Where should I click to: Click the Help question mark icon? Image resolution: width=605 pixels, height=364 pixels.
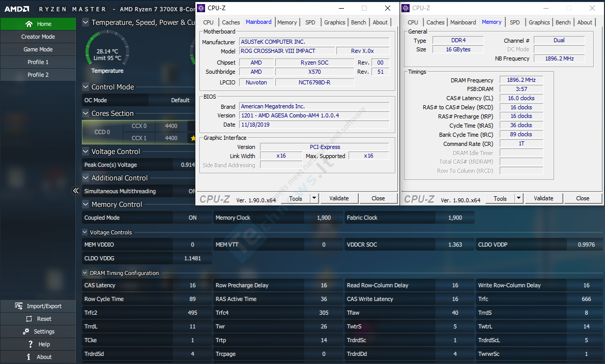tap(31, 344)
